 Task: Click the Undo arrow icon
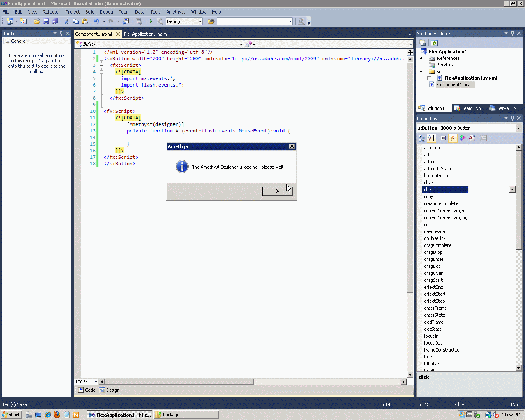point(97,21)
